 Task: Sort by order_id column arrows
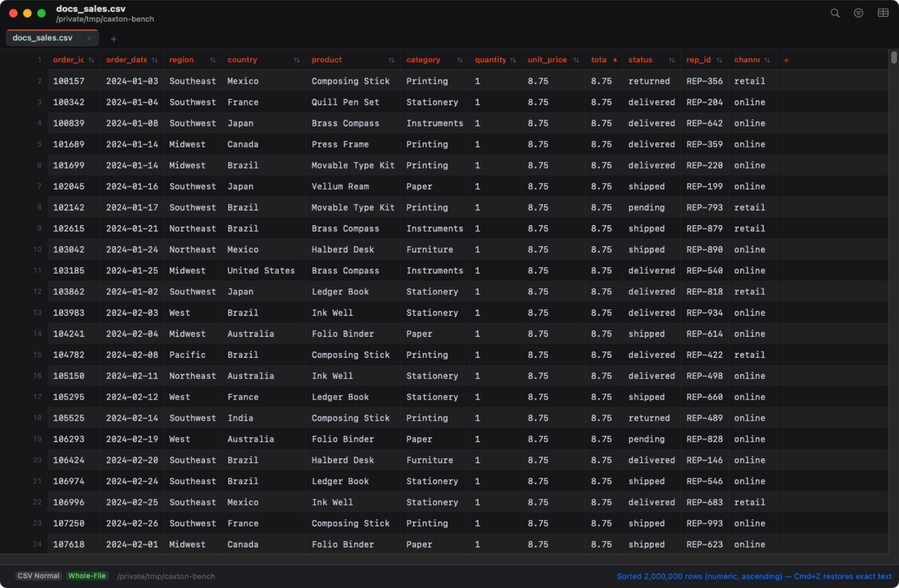coord(91,60)
